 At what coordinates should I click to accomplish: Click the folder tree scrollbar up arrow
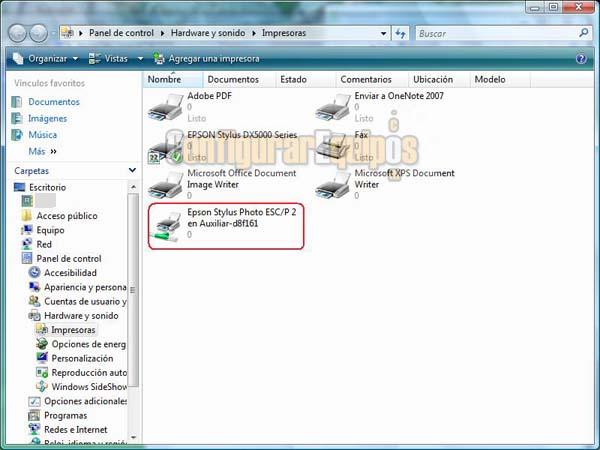click(133, 187)
